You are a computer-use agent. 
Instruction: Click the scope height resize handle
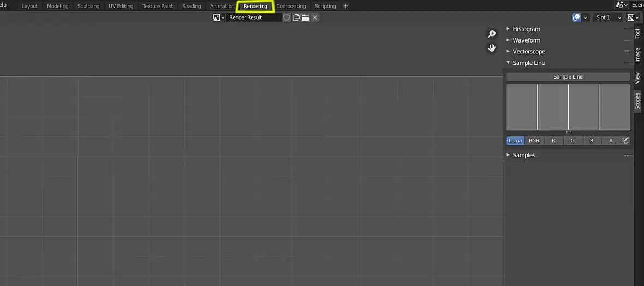click(x=568, y=132)
